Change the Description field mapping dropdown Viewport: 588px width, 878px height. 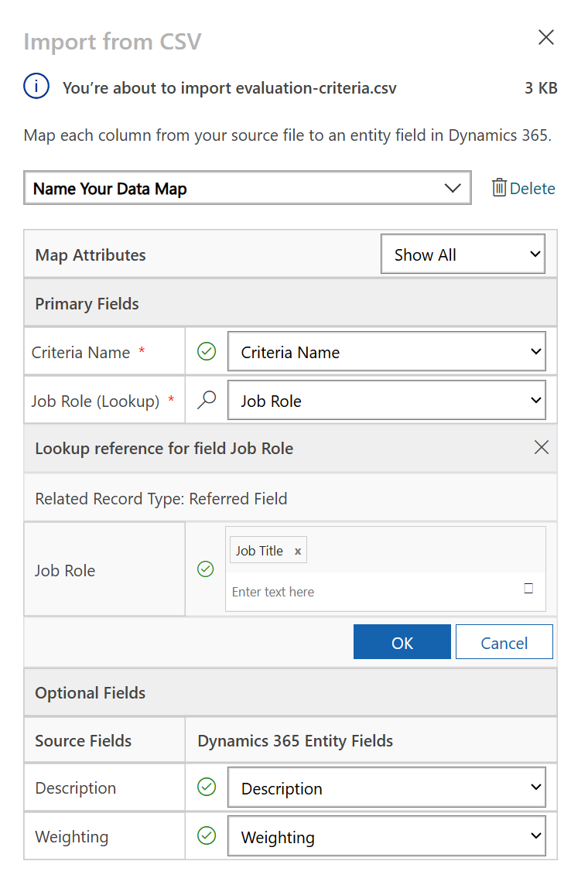click(x=386, y=788)
